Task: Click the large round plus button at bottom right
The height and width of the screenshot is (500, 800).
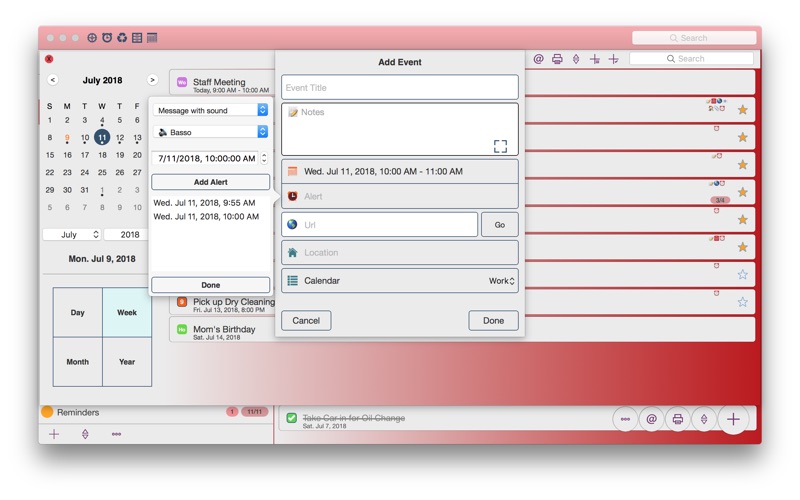Action: point(733,419)
